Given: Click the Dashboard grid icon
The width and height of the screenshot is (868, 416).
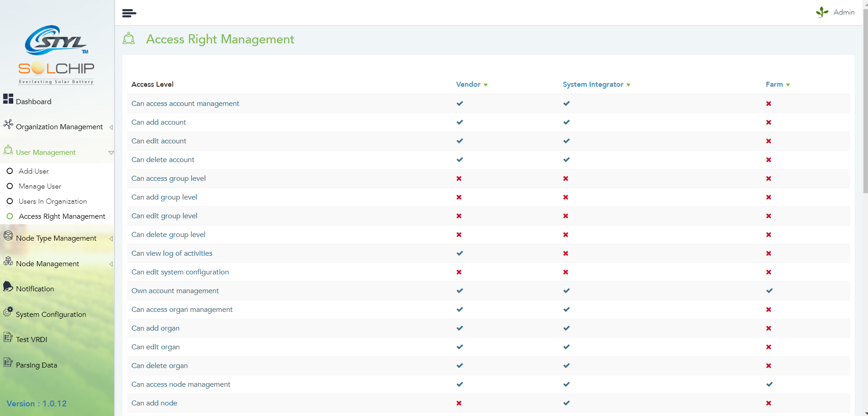Looking at the screenshot, I should pos(8,99).
